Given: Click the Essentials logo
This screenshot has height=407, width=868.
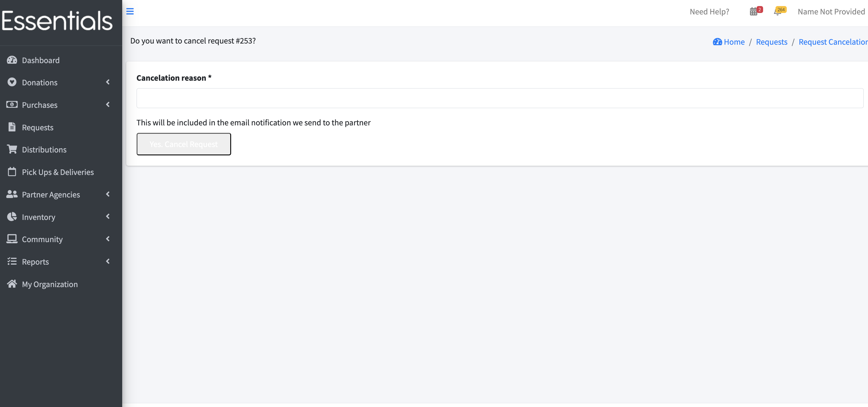Looking at the screenshot, I should (x=57, y=21).
